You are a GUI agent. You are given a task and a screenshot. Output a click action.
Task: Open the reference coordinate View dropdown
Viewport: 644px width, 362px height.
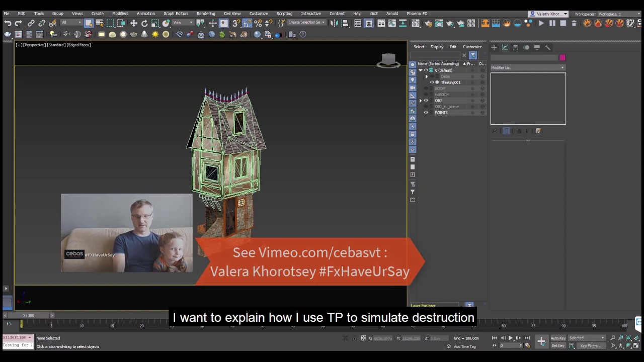tap(183, 23)
